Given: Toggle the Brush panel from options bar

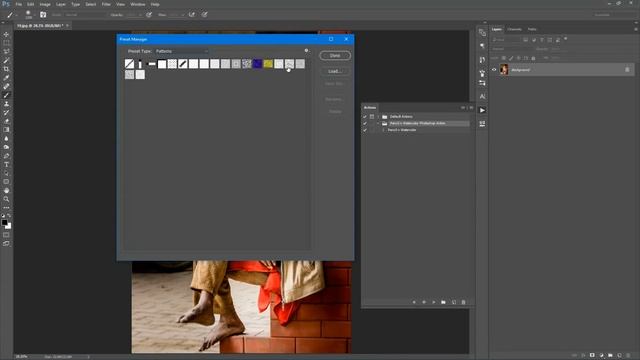Looking at the screenshot, I should [43, 15].
